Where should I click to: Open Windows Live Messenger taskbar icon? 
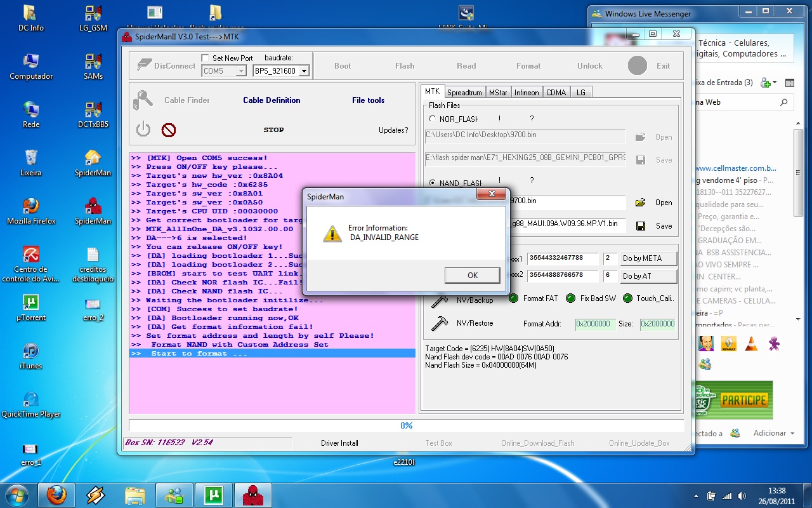point(174,495)
